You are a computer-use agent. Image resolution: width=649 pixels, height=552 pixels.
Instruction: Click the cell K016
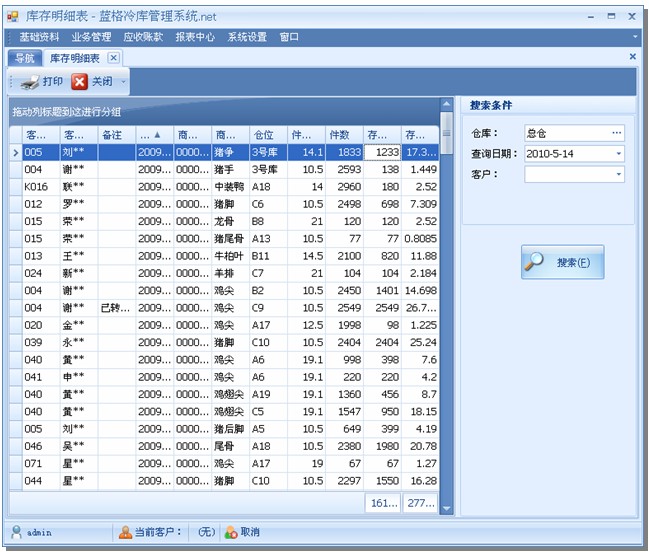click(41, 187)
